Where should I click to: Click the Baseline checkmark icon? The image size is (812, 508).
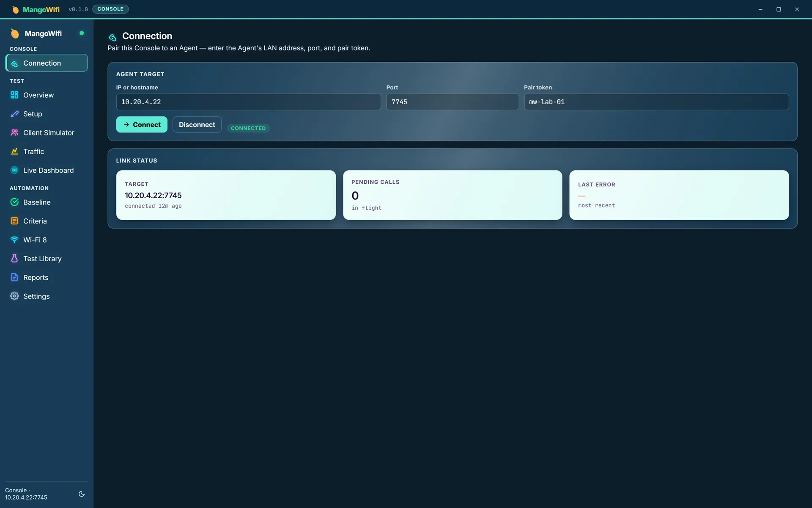[x=14, y=202]
